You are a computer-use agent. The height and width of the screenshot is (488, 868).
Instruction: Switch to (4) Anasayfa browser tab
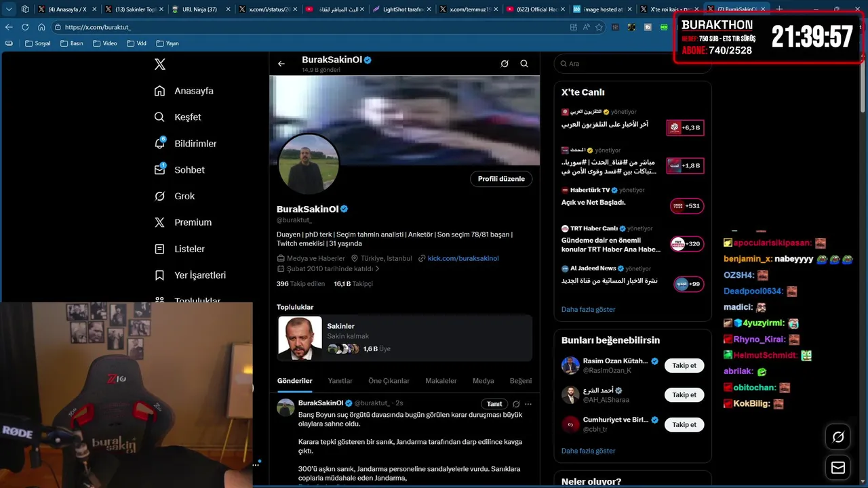click(66, 9)
